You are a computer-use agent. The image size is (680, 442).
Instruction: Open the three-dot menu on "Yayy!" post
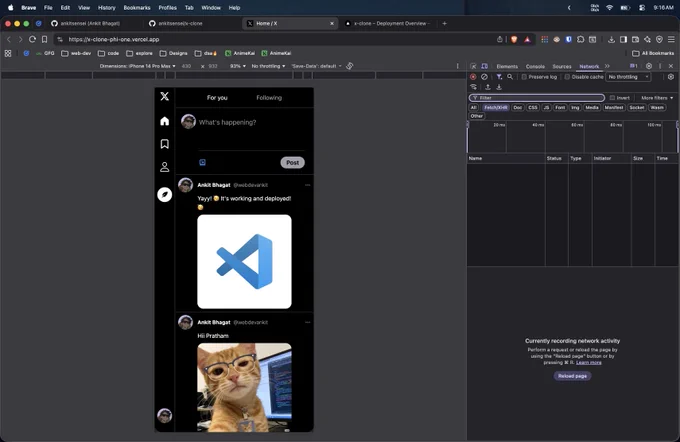[x=307, y=185]
